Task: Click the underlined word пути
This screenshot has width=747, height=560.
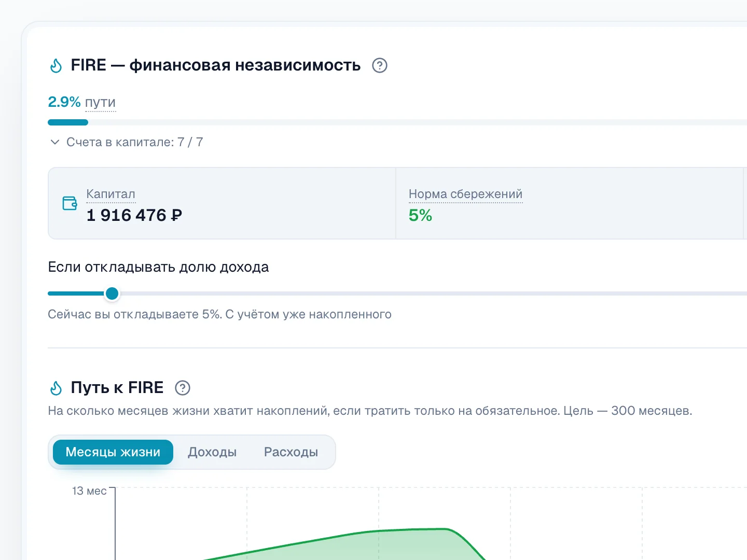Action: tap(100, 102)
